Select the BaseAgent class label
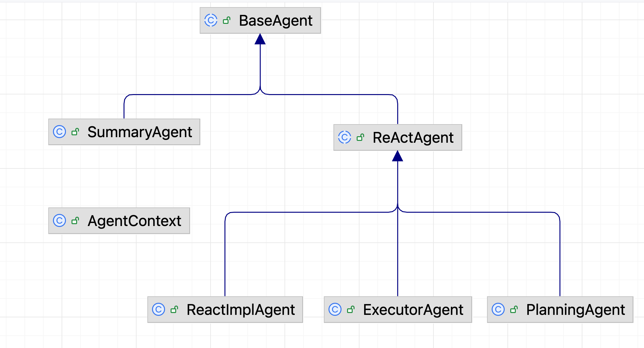Image resolution: width=644 pixels, height=348 pixels. pos(276,21)
